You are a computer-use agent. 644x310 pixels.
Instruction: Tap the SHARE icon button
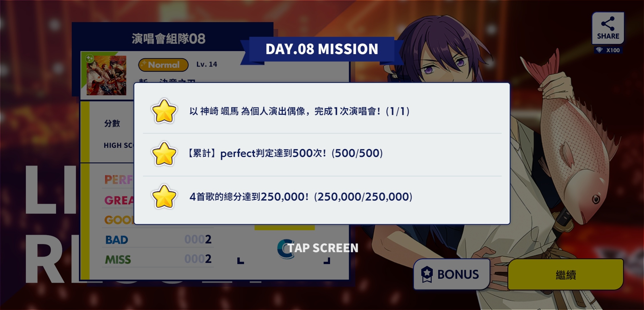pos(608,28)
